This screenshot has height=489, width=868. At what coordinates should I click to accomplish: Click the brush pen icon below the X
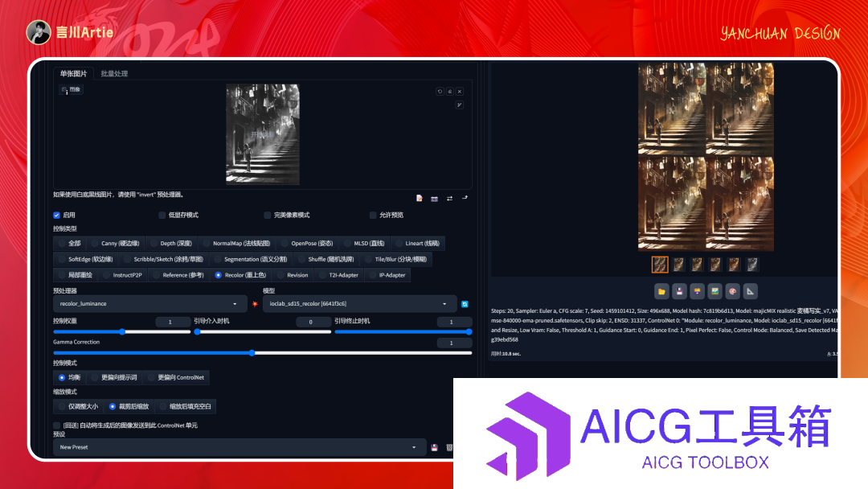pyautogui.click(x=460, y=105)
